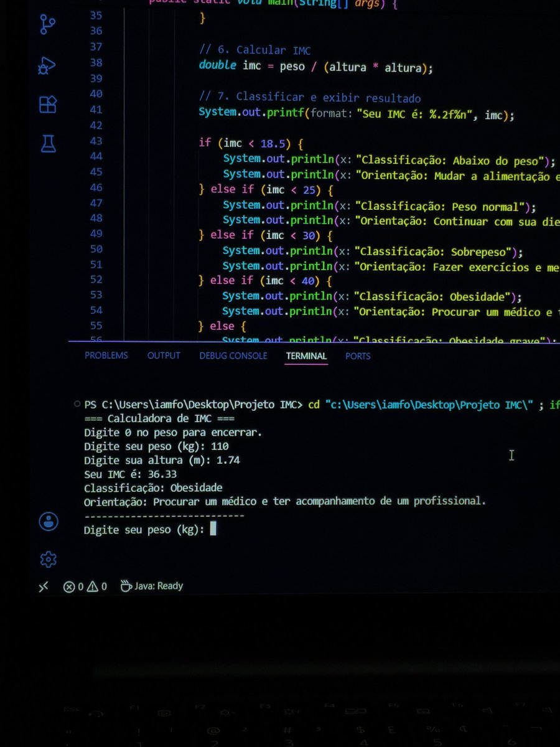Click line number 38 in gutter
The image size is (560, 747).
coord(96,62)
